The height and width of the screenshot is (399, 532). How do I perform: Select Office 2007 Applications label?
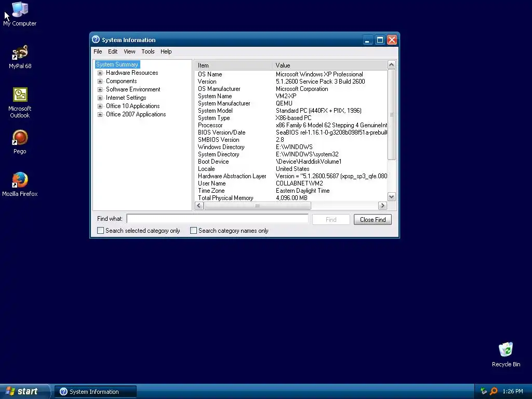click(136, 114)
